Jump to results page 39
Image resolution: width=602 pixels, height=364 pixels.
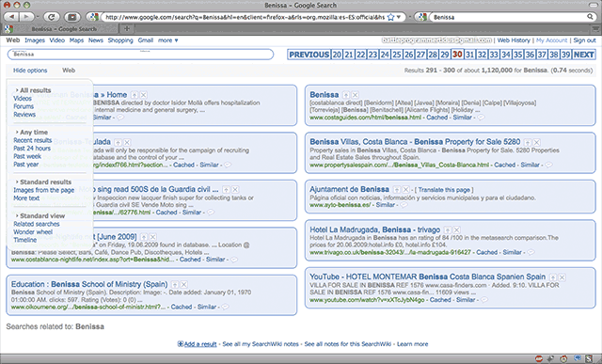(566, 55)
